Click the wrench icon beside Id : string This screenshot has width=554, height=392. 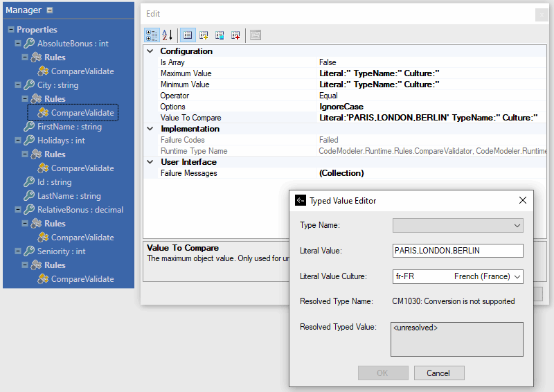[x=29, y=182]
